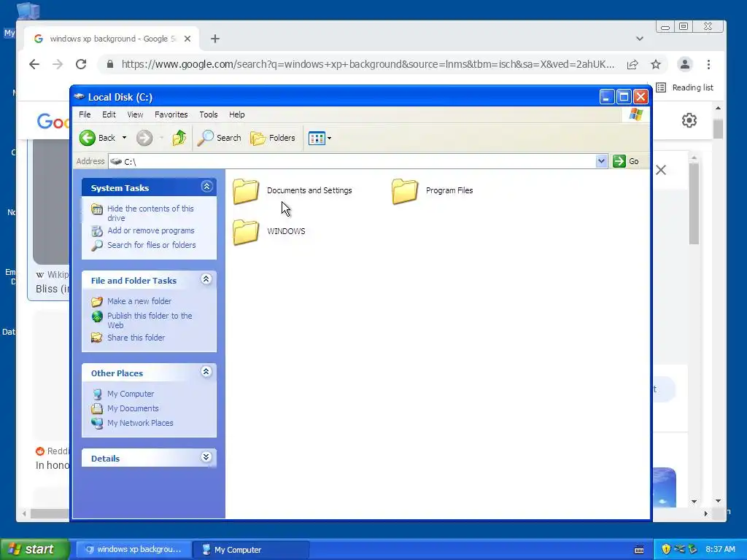Open the Tools menu
Viewport: 747px width, 560px height.
coord(208,114)
